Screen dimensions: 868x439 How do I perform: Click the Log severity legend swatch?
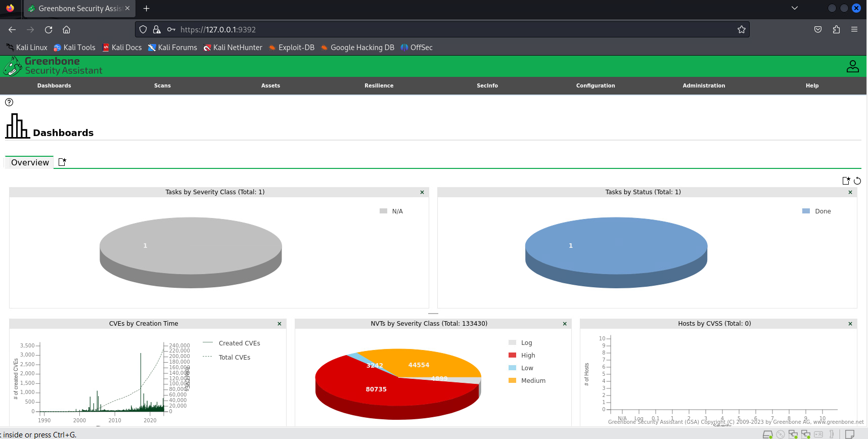(512, 342)
